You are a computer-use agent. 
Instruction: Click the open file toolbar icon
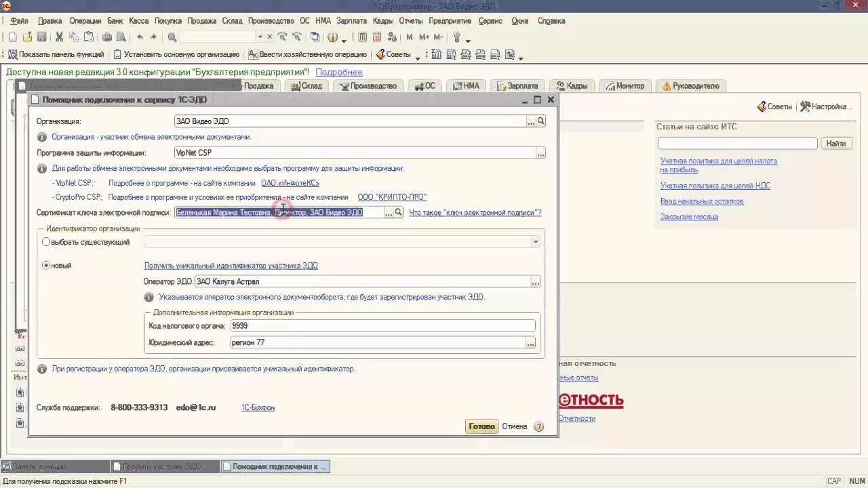pos(27,37)
